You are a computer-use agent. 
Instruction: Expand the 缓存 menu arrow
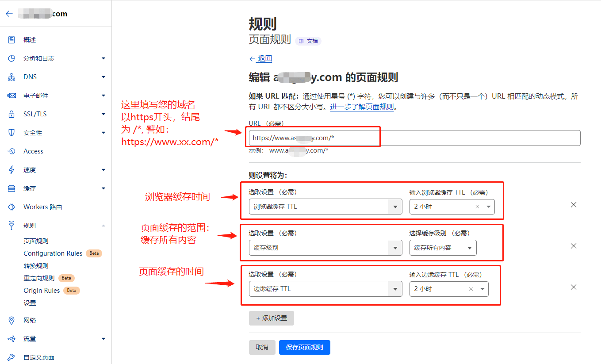[103, 188]
